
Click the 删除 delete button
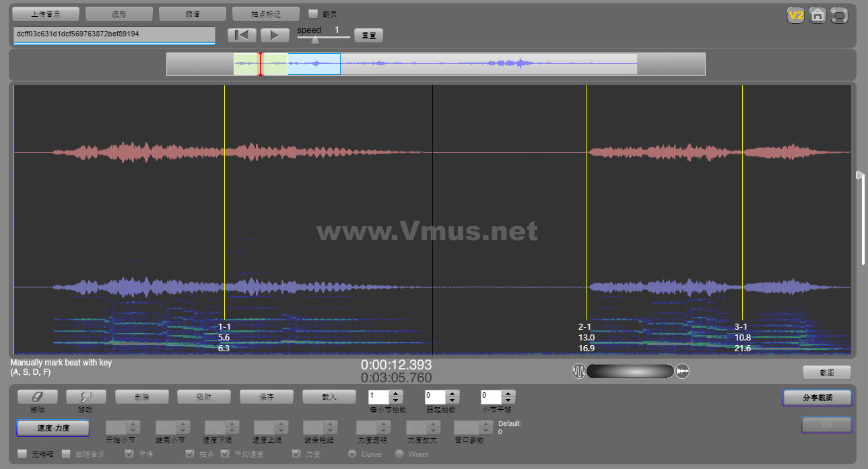click(x=141, y=397)
